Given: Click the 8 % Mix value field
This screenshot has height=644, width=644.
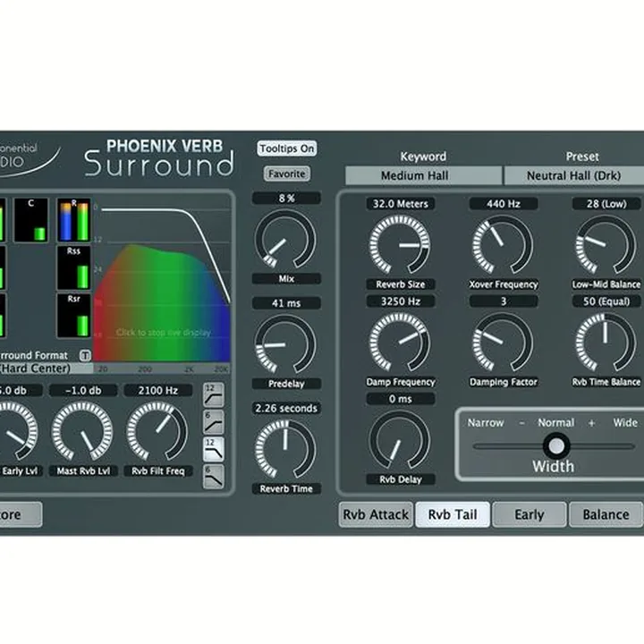Looking at the screenshot, I should [x=286, y=199].
